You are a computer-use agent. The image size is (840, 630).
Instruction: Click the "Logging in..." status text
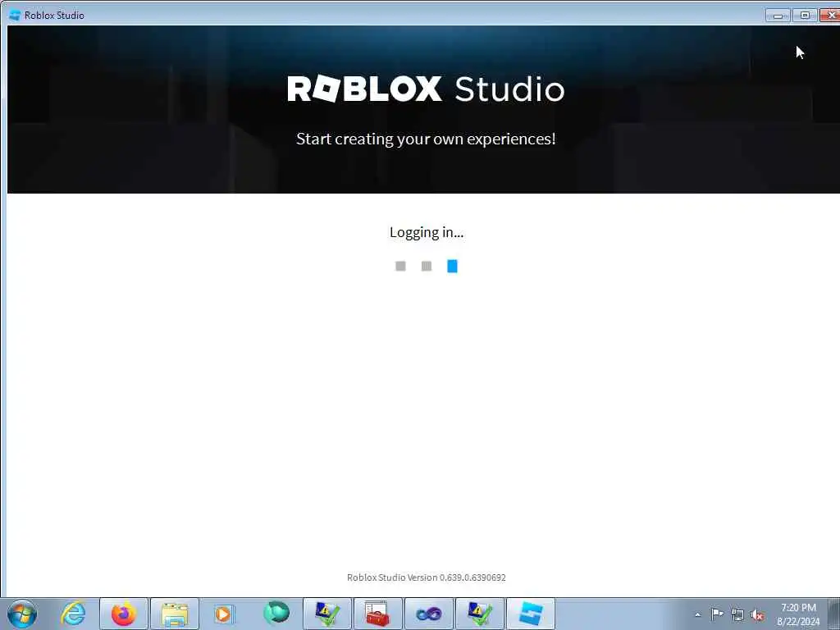click(x=427, y=232)
